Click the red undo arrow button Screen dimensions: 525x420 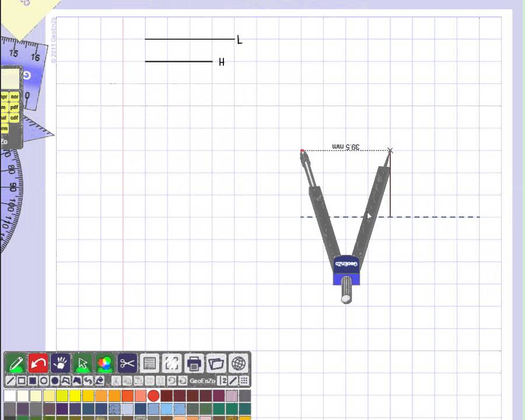coord(38,363)
